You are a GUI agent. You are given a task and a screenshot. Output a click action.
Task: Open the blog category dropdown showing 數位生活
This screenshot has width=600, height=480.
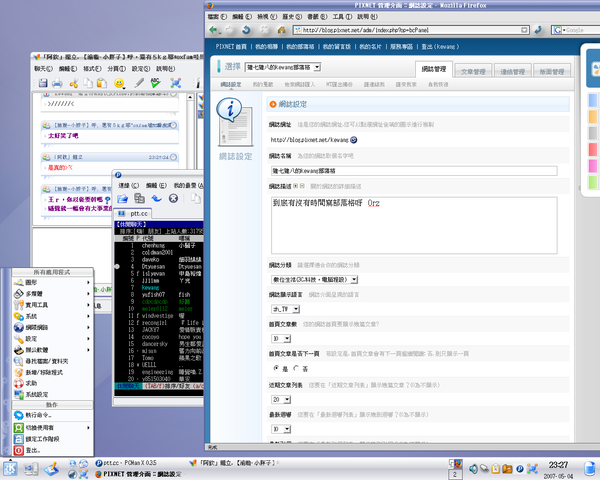tap(315, 279)
